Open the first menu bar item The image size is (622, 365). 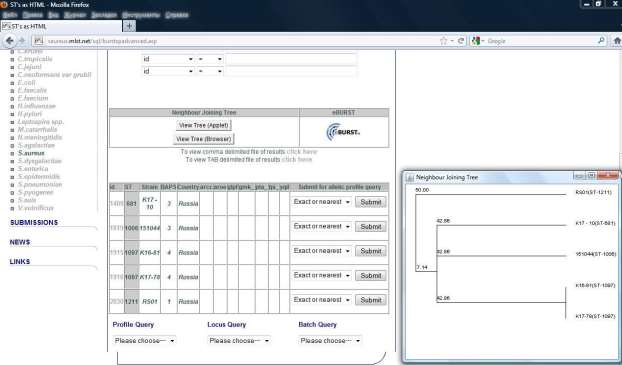point(10,15)
